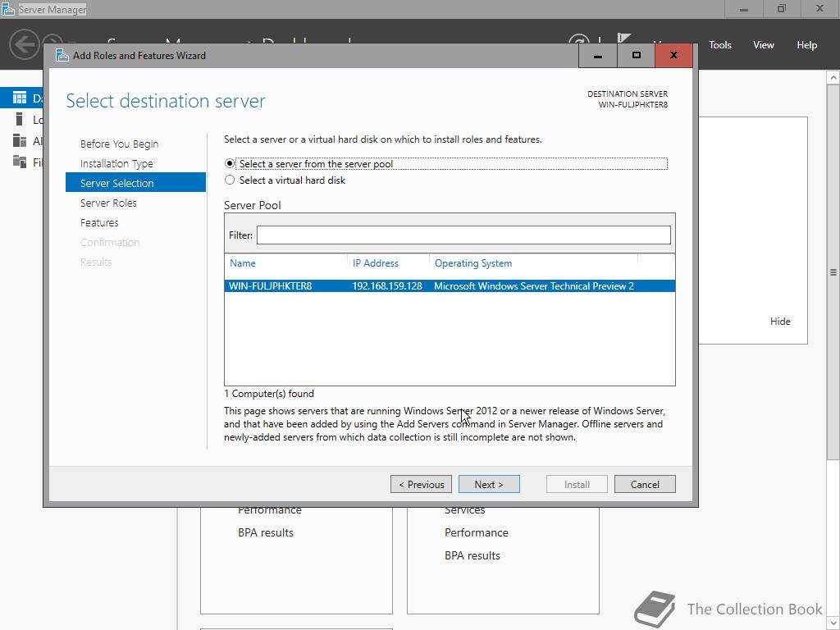
Task: Click the Cancel button
Action: click(x=645, y=484)
